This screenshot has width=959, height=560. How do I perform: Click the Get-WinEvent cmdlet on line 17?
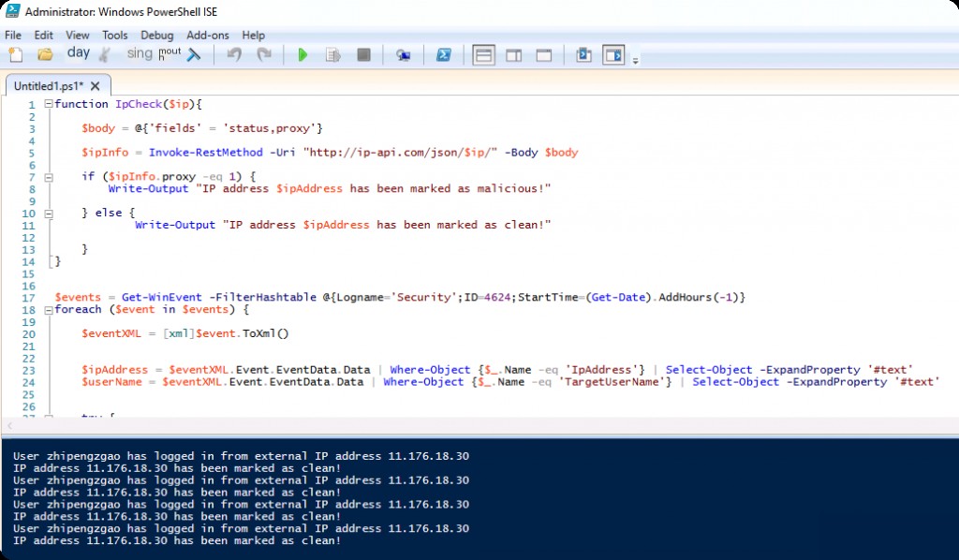[x=161, y=297]
